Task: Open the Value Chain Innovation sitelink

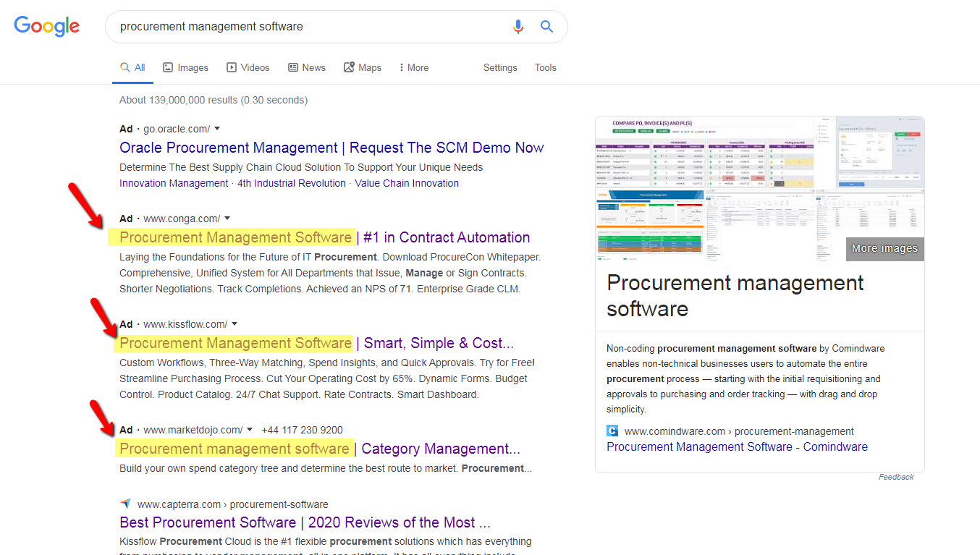Action: click(x=407, y=183)
